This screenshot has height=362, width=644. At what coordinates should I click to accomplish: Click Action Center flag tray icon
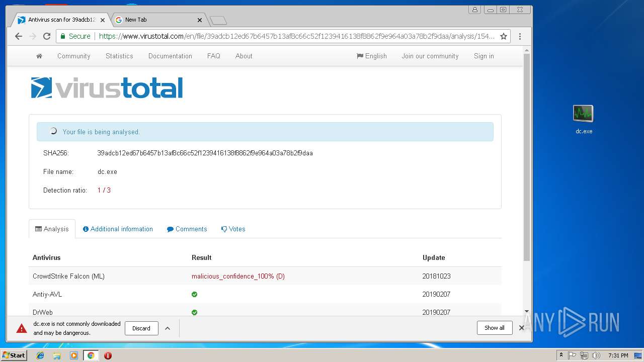click(572, 355)
